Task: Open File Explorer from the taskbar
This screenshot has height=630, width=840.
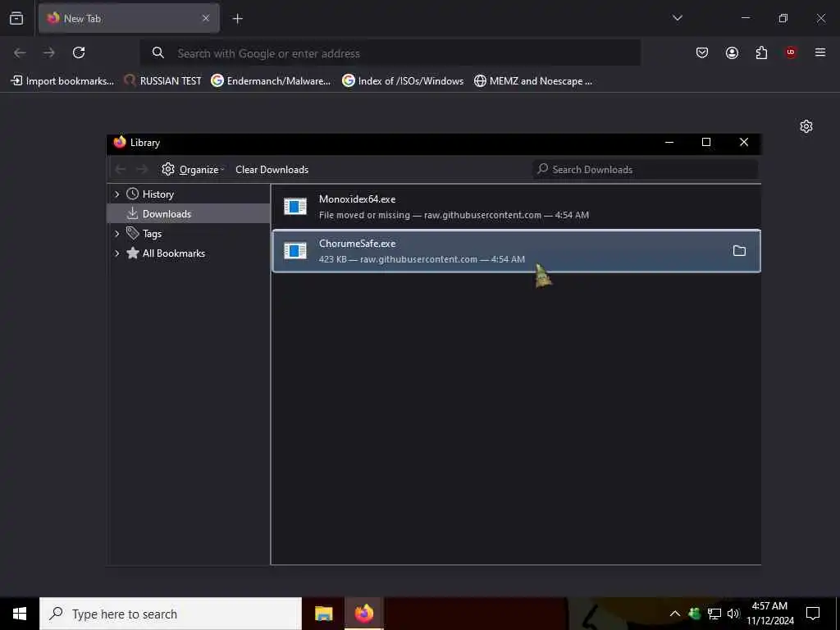Action: [323, 614]
